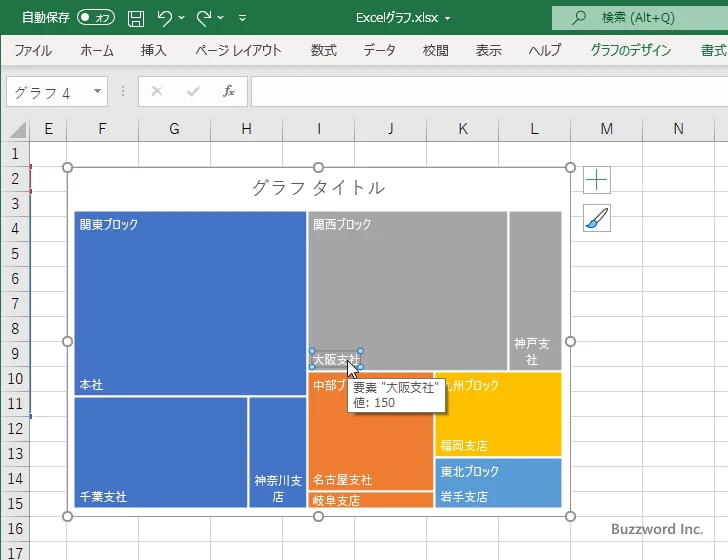The image size is (728, 560).
Task: Switch to the 数式 tab
Action: coord(324,50)
